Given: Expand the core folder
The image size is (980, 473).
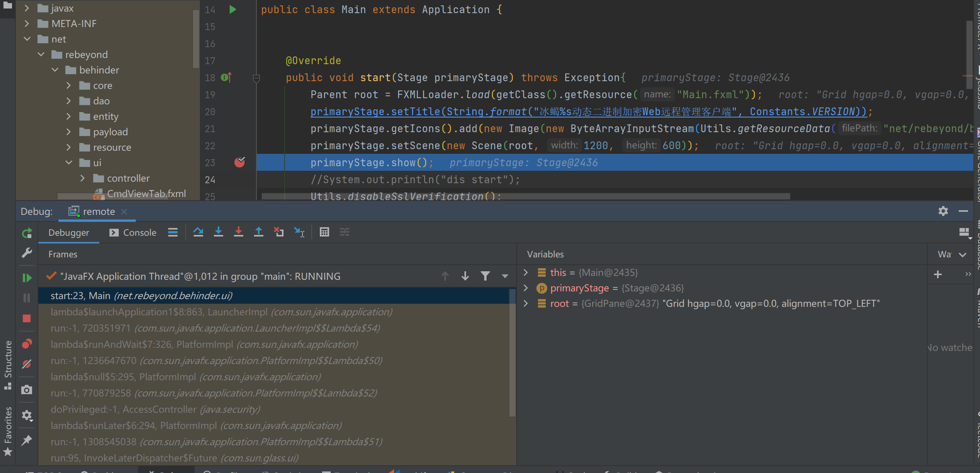Looking at the screenshot, I should pyautogui.click(x=68, y=85).
